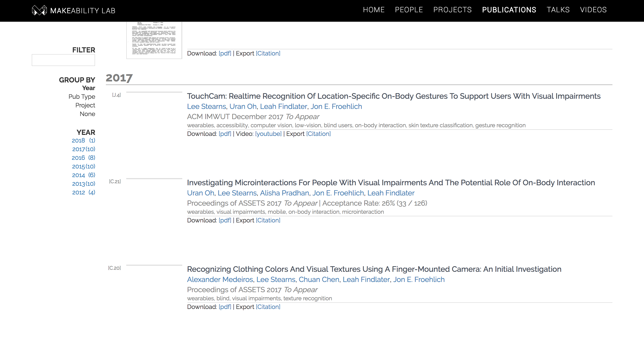The width and height of the screenshot is (644, 340).
Task: Open the VIDEOS page
Action: tap(594, 10)
